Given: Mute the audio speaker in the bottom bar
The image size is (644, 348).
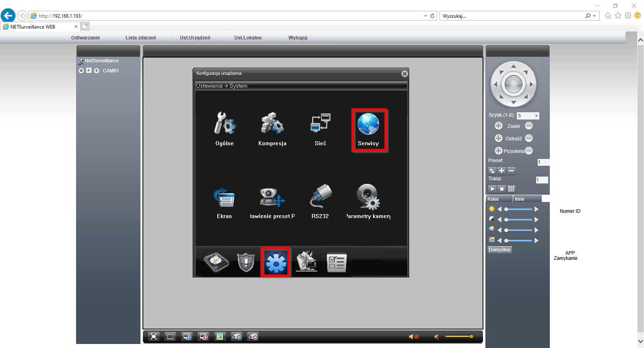Looking at the screenshot, I should [x=437, y=337].
